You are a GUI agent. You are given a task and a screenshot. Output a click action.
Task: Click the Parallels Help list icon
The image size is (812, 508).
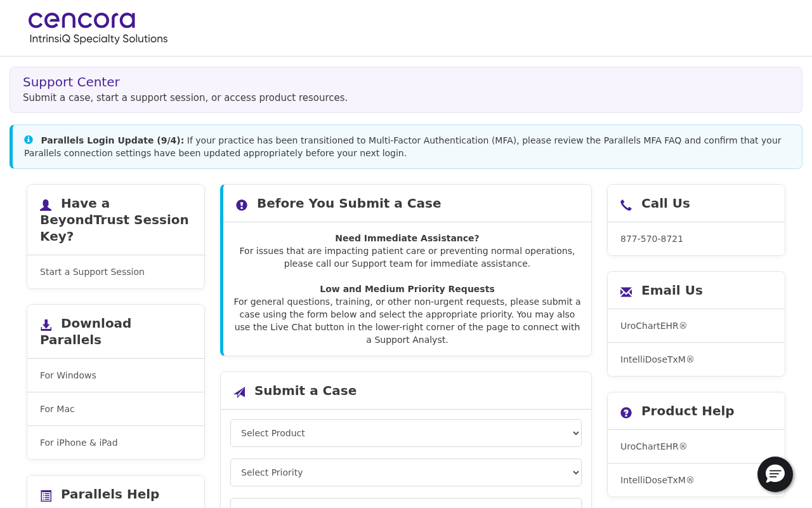pyautogui.click(x=46, y=495)
